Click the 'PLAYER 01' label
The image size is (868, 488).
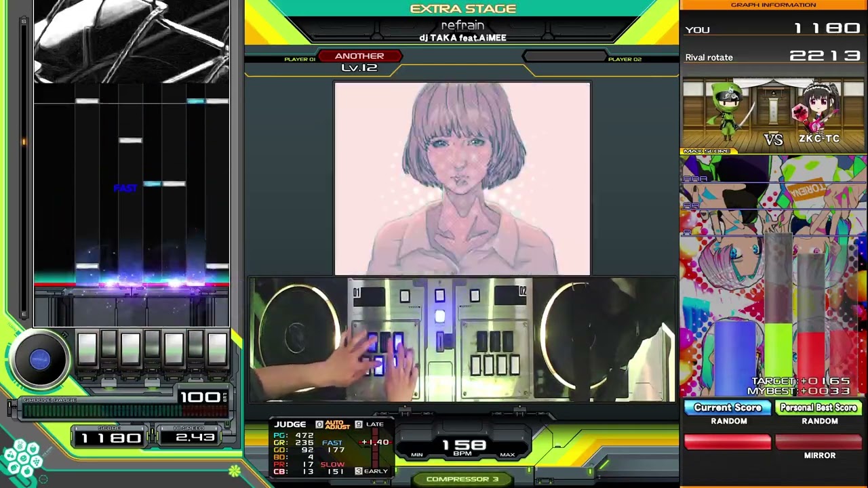coord(300,60)
